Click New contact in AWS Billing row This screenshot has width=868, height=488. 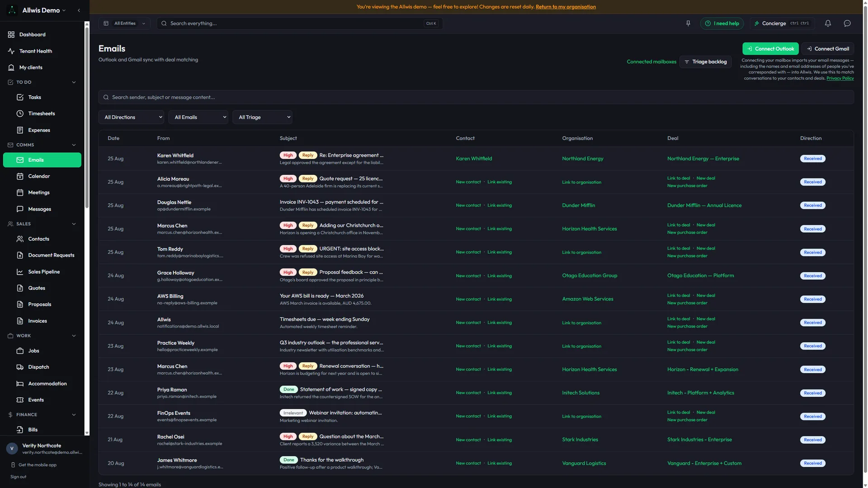pyautogui.click(x=468, y=300)
